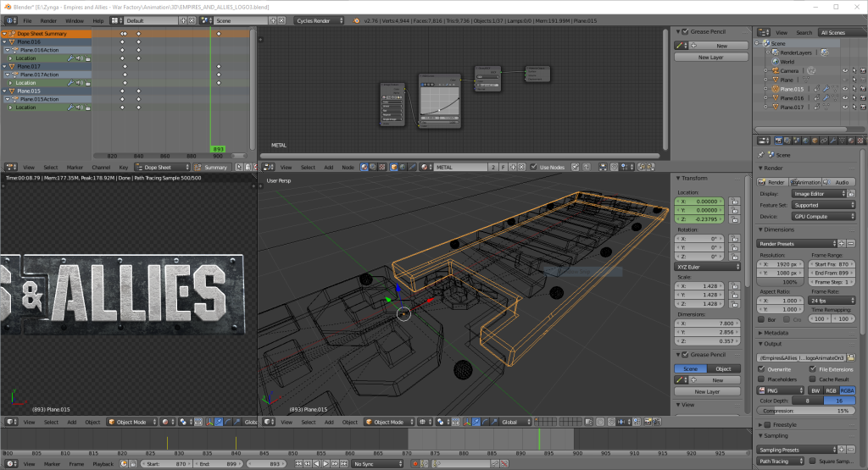
Task: Toggle Plane.016 selectability cursor icon
Action: (854, 98)
